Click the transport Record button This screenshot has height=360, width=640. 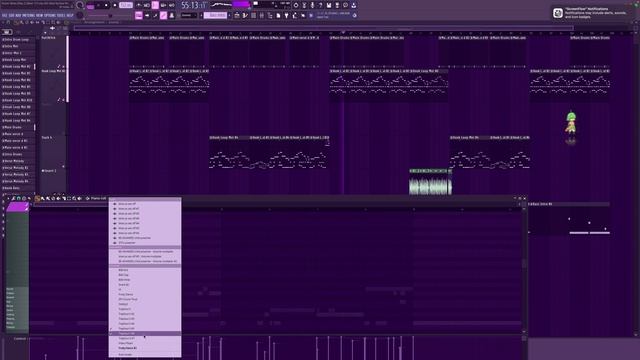[x=115, y=6]
